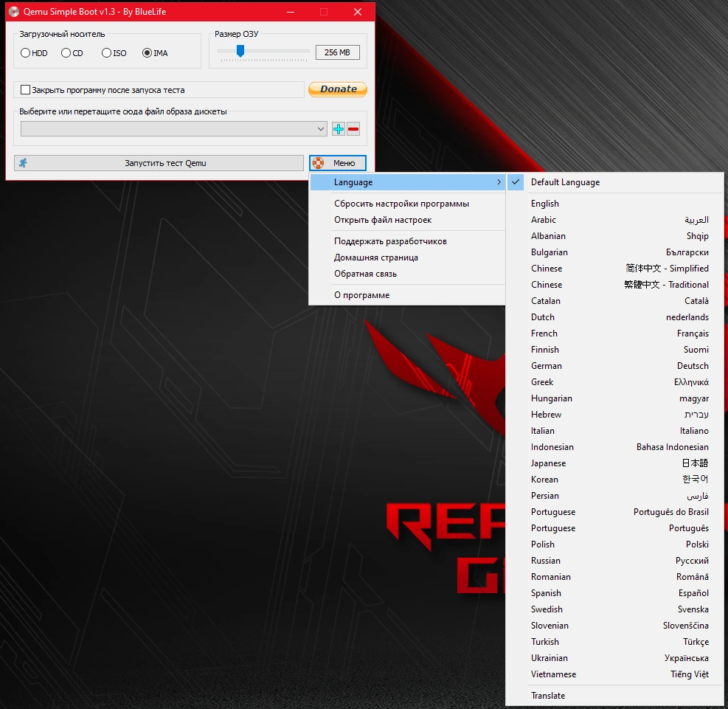This screenshot has height=709, width=728.
Task: Select Swedish Svenska language
Action: click(614, 609)
